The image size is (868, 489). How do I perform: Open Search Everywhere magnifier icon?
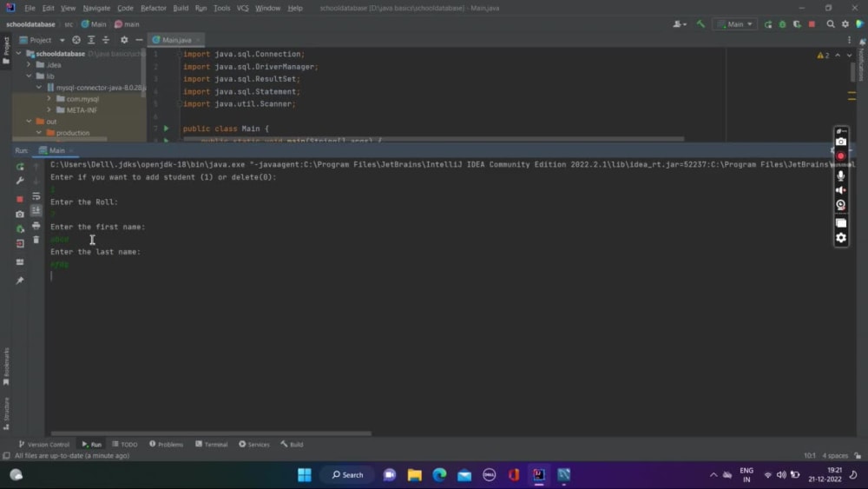point(831,23)
